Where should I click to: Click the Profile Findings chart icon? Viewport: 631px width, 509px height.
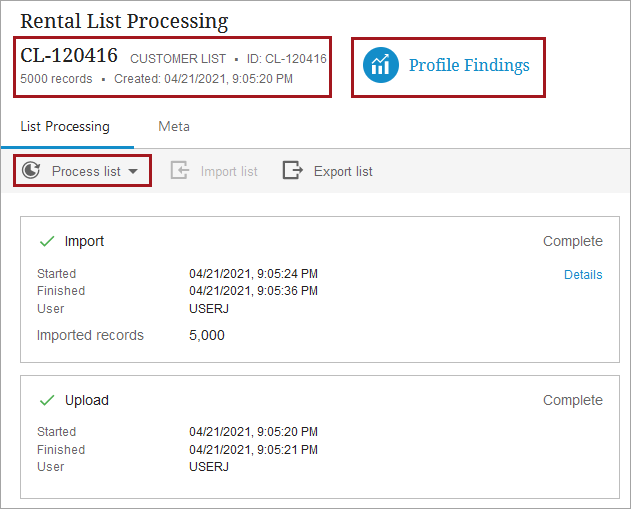[x=380, y=66]
